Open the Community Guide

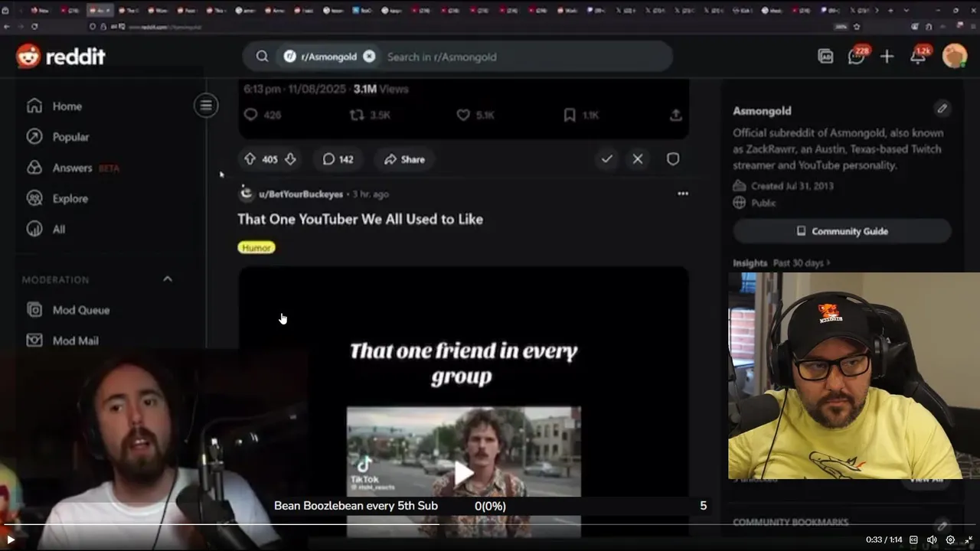click(842, 231)
